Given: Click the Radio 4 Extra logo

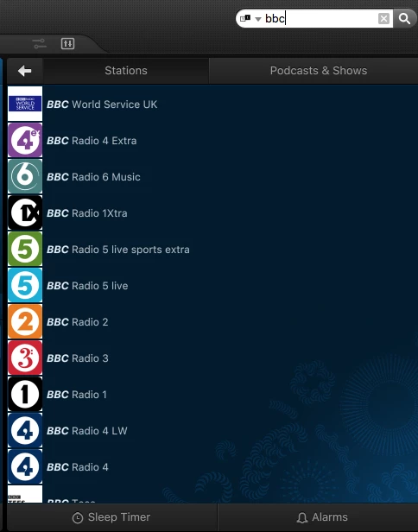Looking at the screenshot, I should point(25,140).
